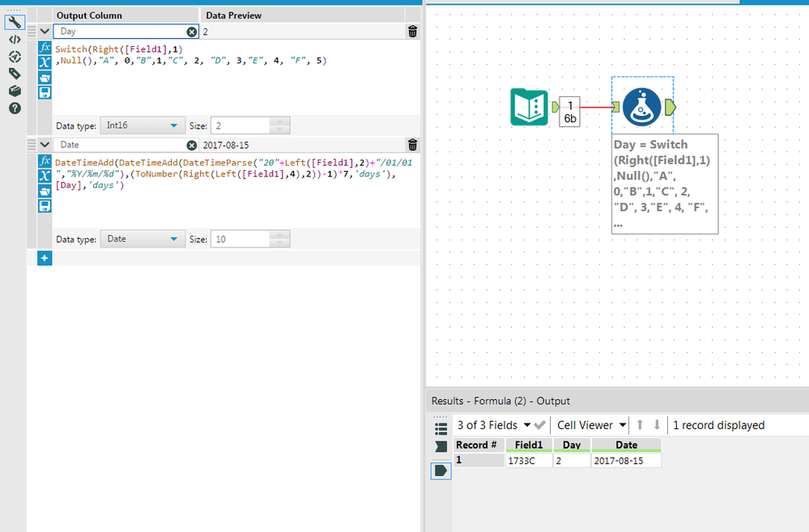Click the Output Column header
The width and height of the screenshot is (809, 532).
[x=126, y=15]
